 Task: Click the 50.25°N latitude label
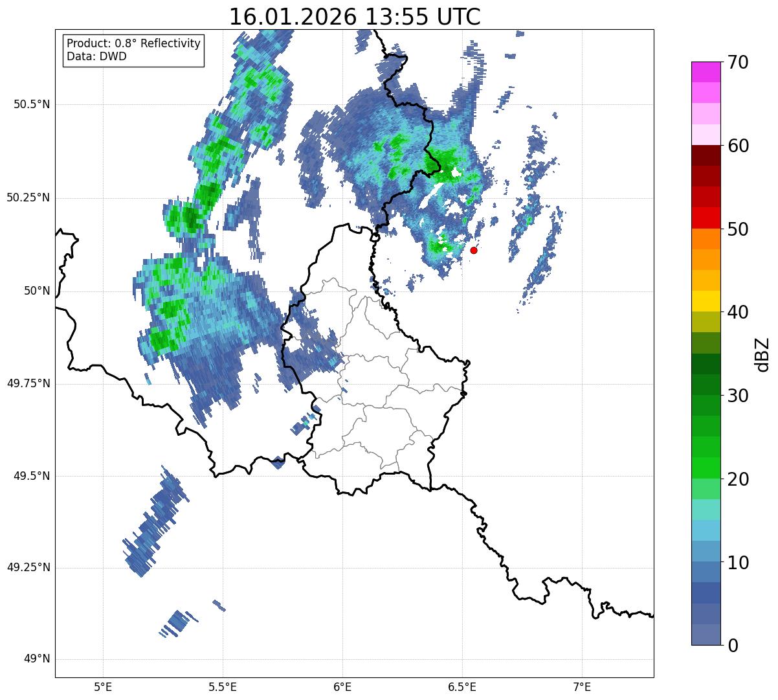pos(28,198)
